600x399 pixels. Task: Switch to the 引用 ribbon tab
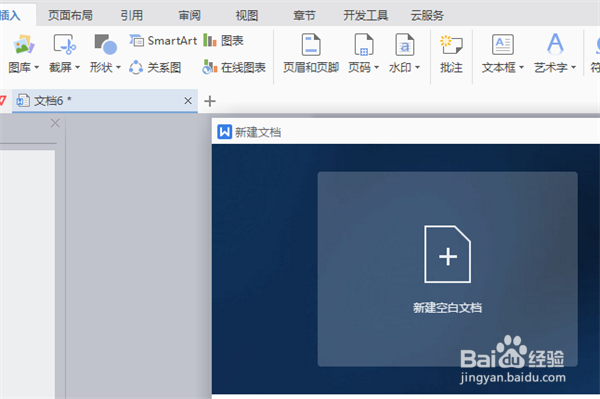pos(132,15)
